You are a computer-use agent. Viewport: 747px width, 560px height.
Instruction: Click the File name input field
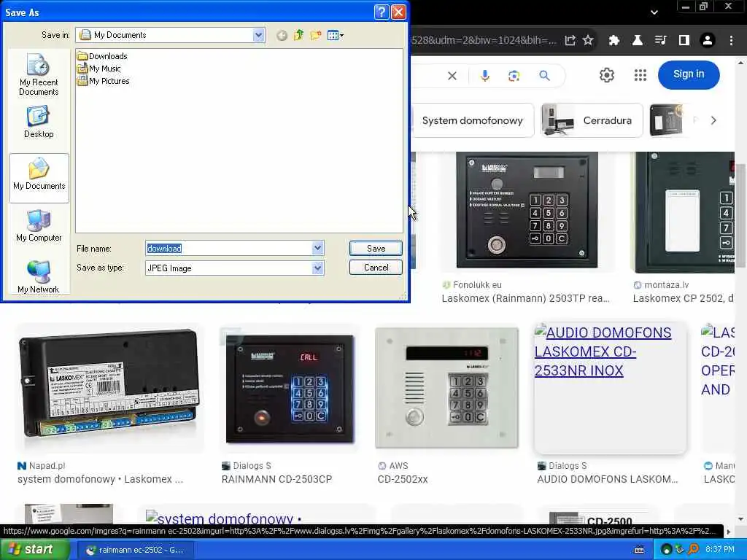pos(228,248)
